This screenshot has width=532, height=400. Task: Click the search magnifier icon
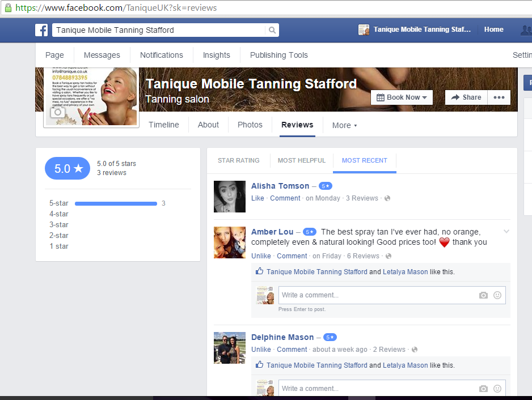[272, 30]
